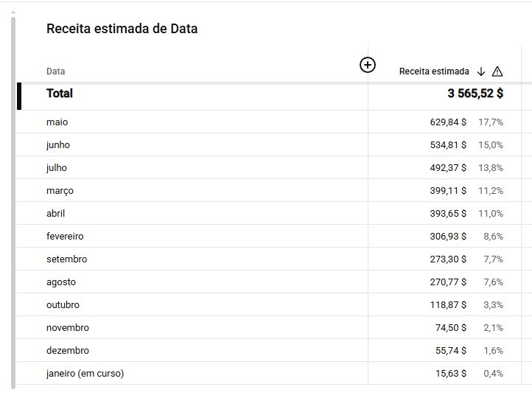Click the agosto row label

coord(60,282)
